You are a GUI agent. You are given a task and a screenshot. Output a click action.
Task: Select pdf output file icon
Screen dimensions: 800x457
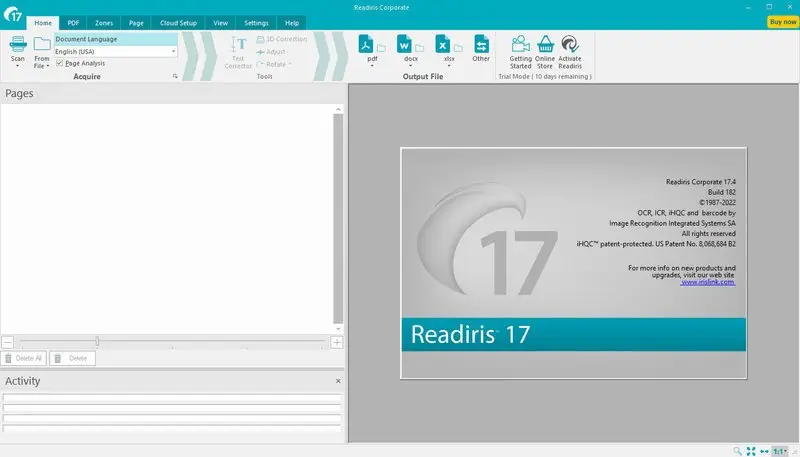point(366,44)
